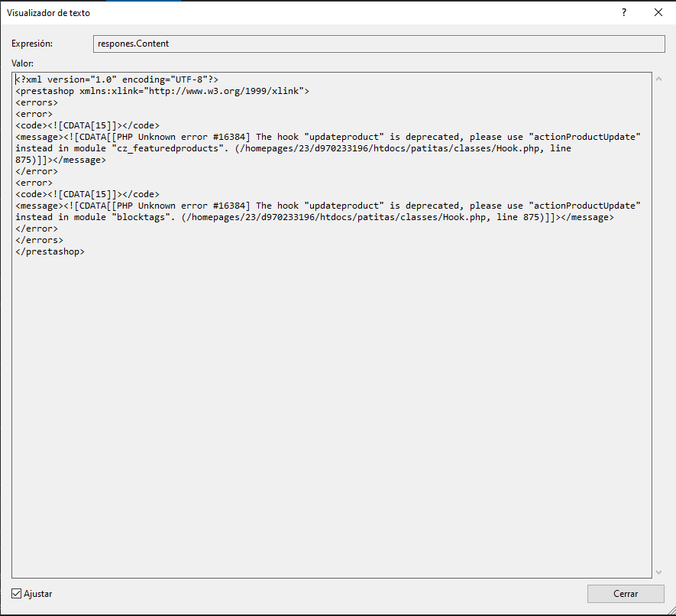Click the opening <errors> tag line

[37, 102]
